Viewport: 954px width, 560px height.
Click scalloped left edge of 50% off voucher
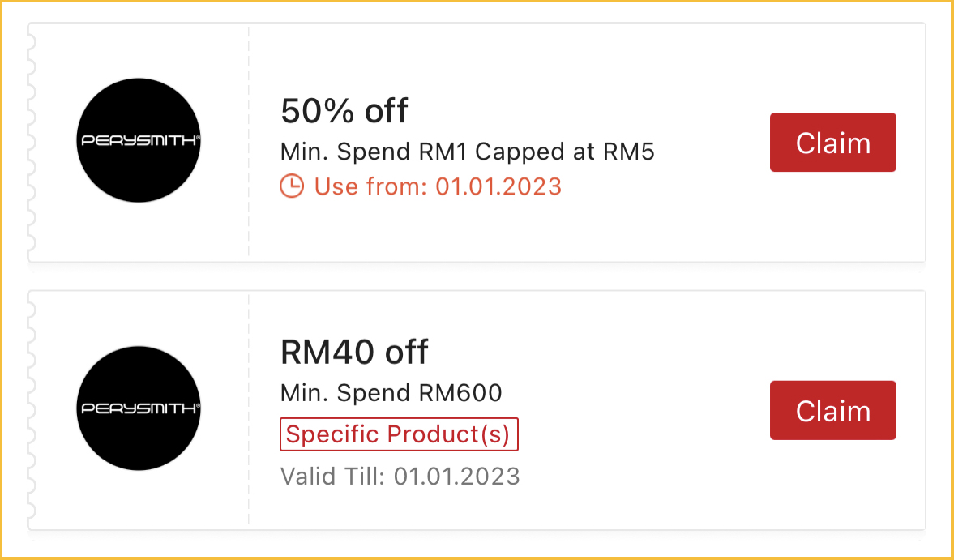coord(32,142)
